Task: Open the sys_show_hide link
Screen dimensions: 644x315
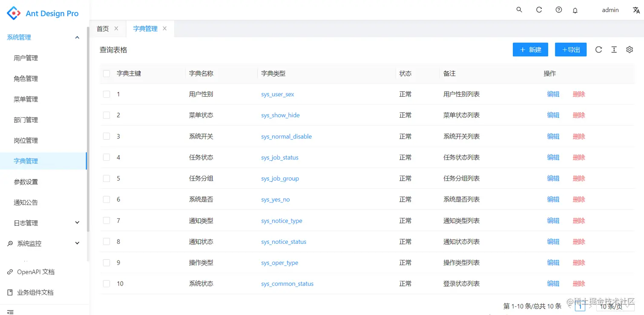Action: coord(280,115)
